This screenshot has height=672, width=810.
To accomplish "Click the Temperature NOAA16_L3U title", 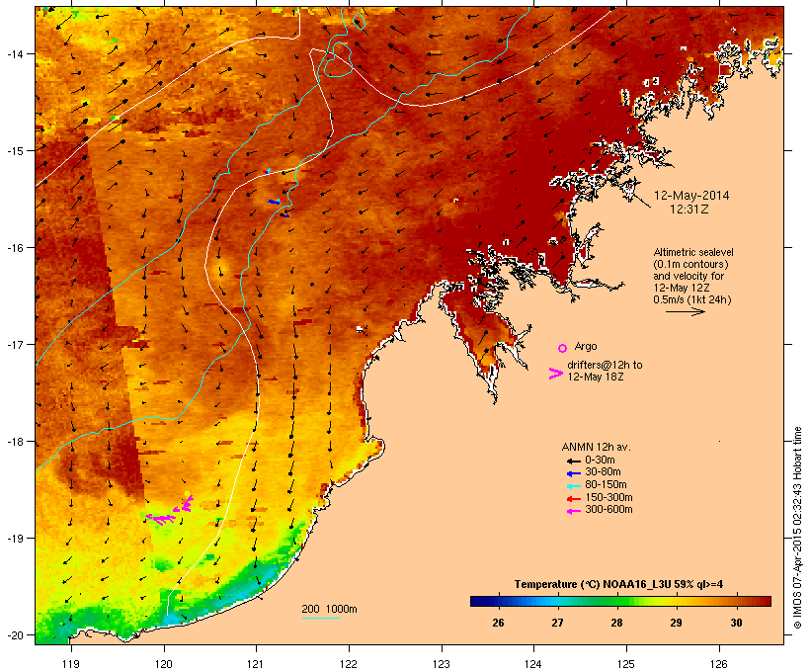I will point(618,585).
